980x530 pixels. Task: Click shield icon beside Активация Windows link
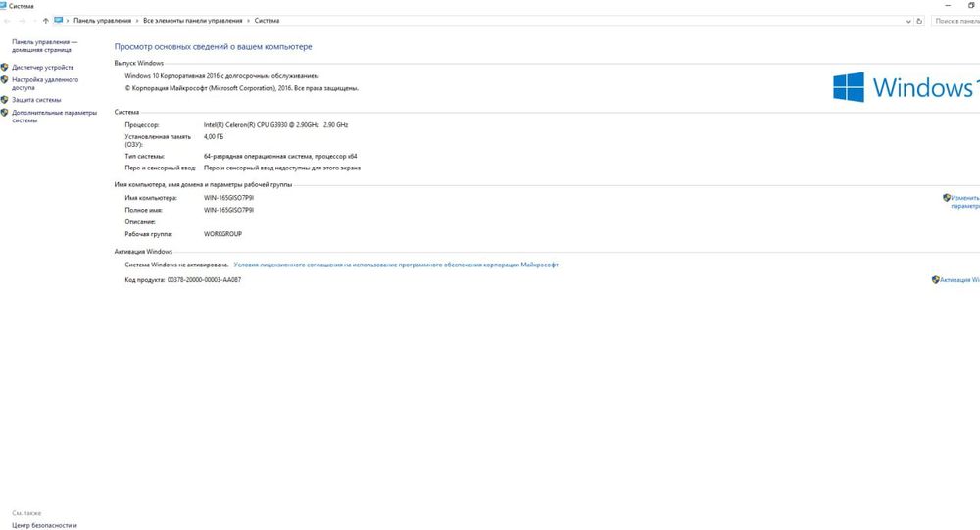pos(935,280)
